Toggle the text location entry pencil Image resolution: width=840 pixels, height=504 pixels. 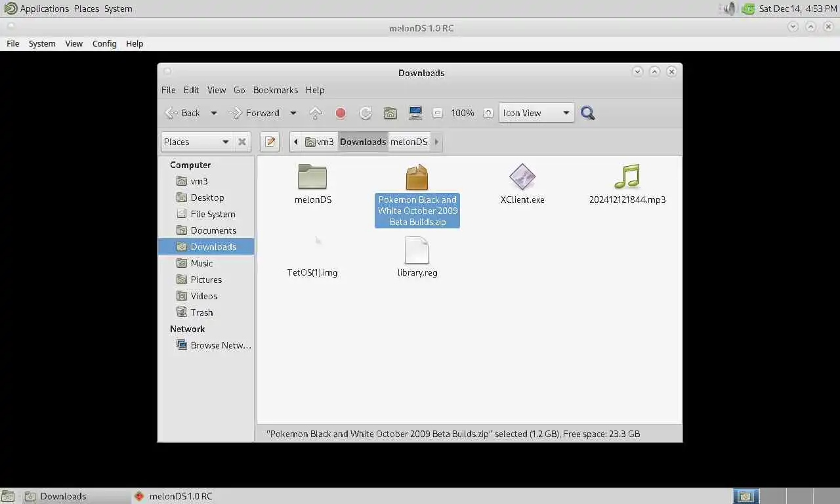point(270,142)
